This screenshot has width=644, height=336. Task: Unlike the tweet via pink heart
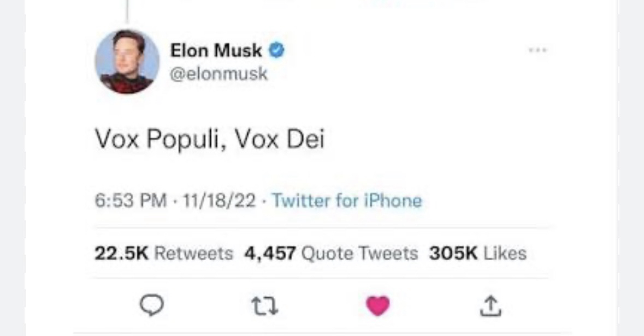point(377,305)
